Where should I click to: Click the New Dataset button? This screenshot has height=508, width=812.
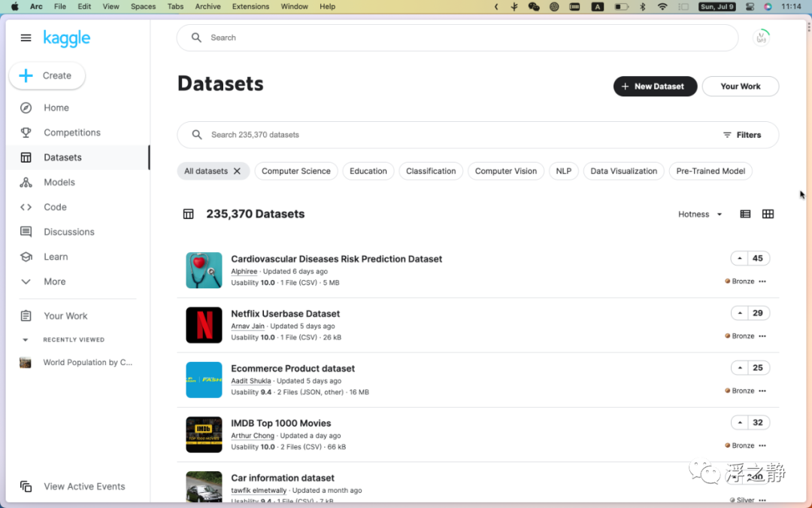(x=655, y=87)
